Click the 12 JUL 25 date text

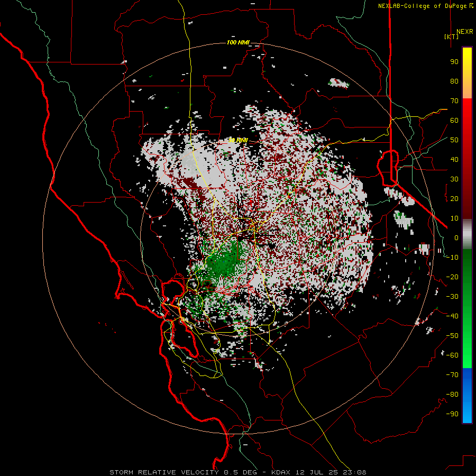click(x=317, y=472)
